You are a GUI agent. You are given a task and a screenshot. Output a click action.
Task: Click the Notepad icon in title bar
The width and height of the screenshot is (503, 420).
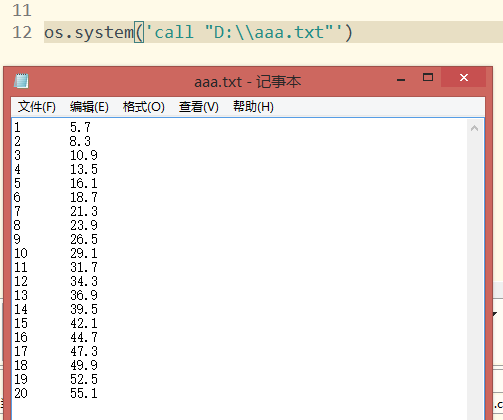point(21,81)
